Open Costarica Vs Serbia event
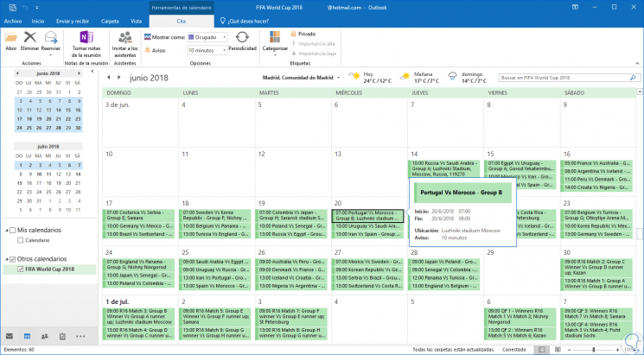The height and width of the screenshot is (355, 644). click(x=138, y=216)
